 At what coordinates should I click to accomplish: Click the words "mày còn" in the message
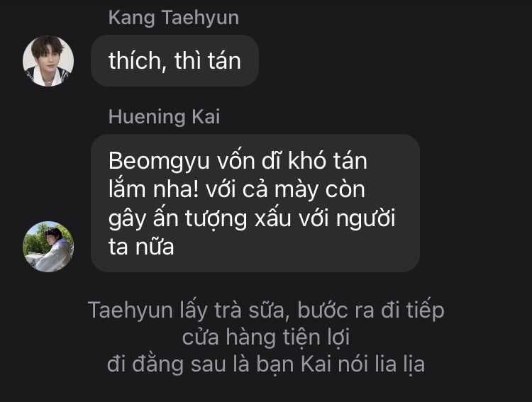pos(320,189)
